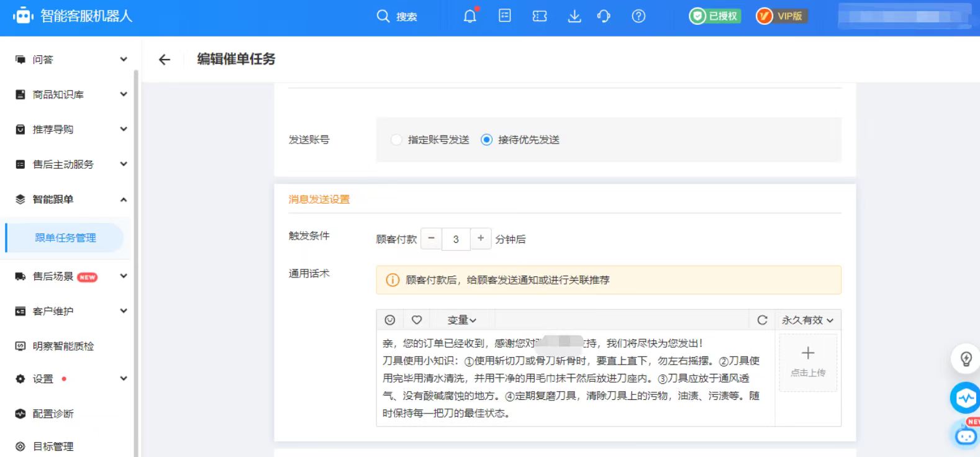The width and height of the screenshot is (980, 457).
Task: Click the info icon in the yellow notice
Action: click(x=392, y=280)
